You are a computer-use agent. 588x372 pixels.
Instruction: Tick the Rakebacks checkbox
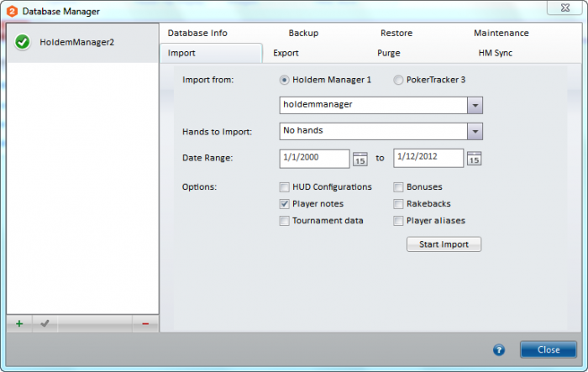[398, 203]
